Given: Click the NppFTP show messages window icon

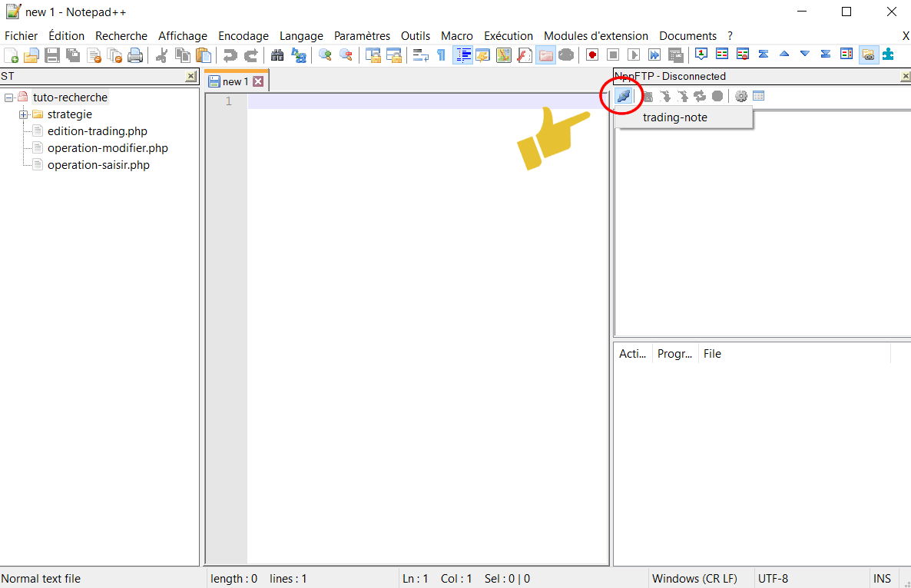Looking at the screenshot, I should click(x=759, y=96).
